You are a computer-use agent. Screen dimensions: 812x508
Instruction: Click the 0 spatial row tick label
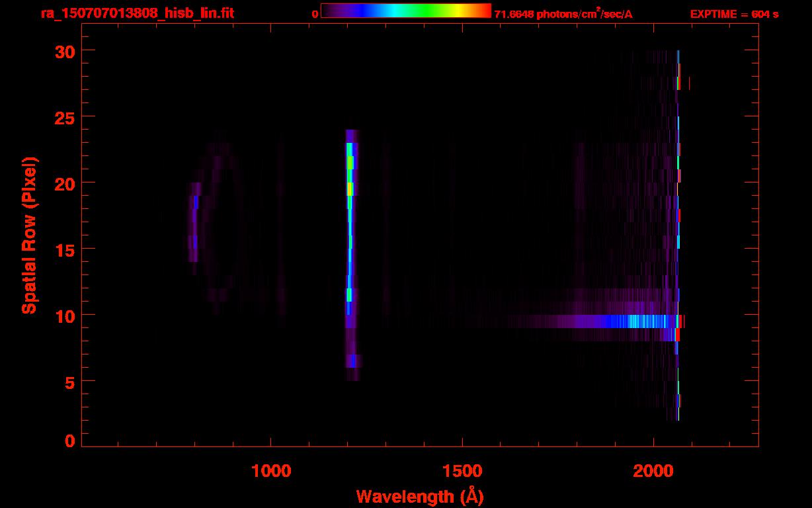(x=69, y=441)
